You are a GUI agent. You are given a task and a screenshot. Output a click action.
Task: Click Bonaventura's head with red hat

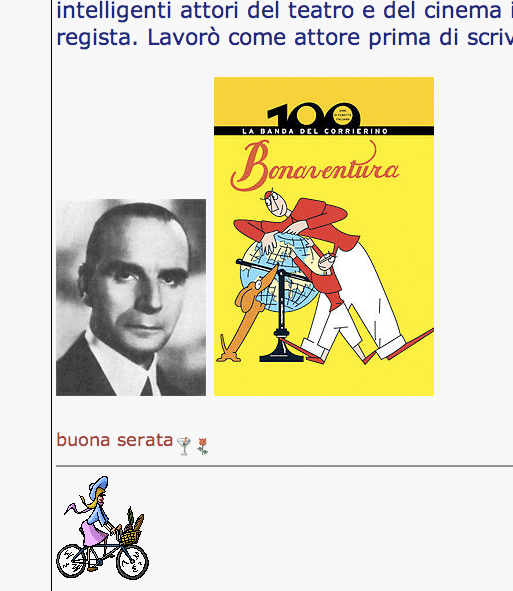coord(276,204)
